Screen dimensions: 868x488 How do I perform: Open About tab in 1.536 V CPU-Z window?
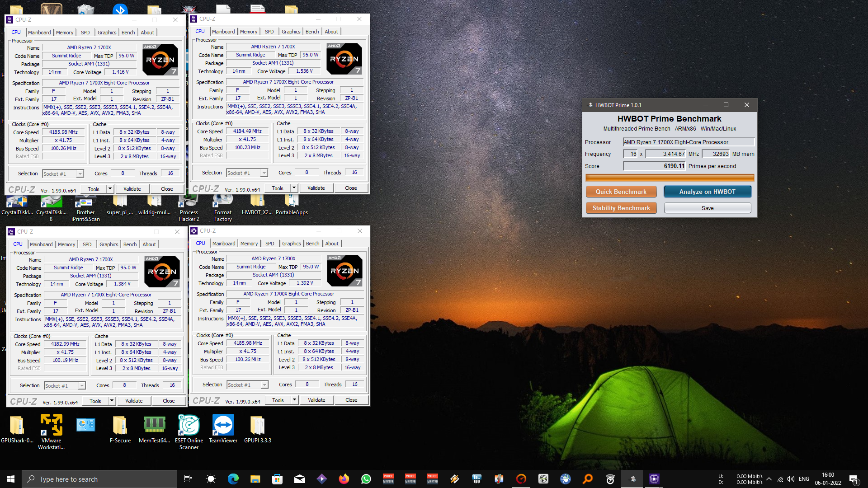331,32
